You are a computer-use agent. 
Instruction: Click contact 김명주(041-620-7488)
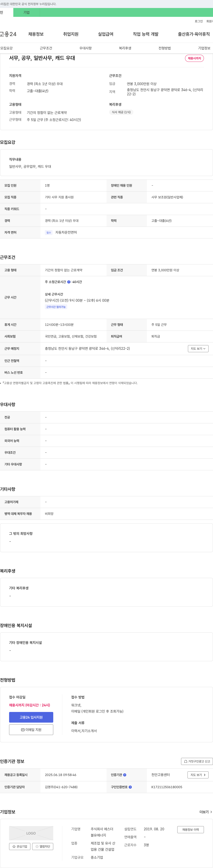(61, 787)
